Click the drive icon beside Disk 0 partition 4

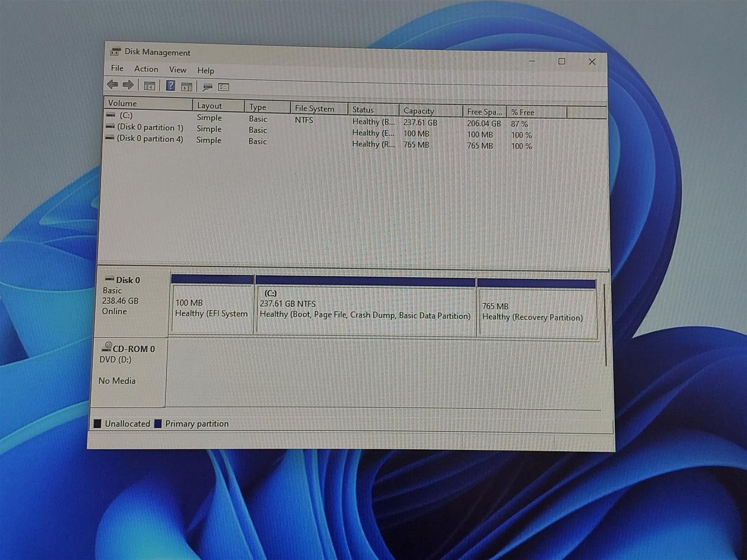[110, 138]
